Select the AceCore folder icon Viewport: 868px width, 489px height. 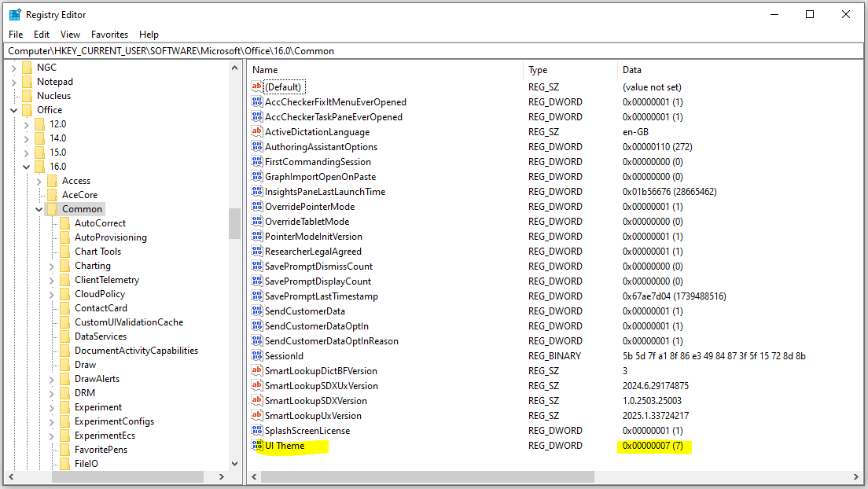click(53, 195)
